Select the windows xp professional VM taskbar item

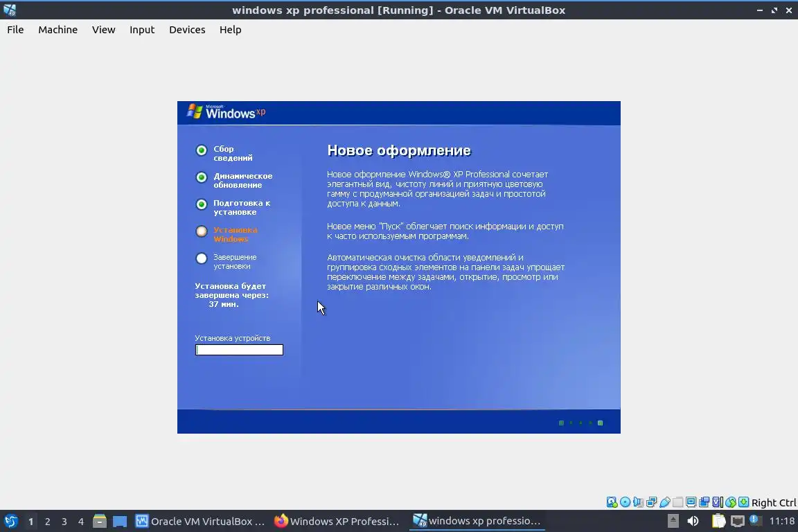coord(477,521)
